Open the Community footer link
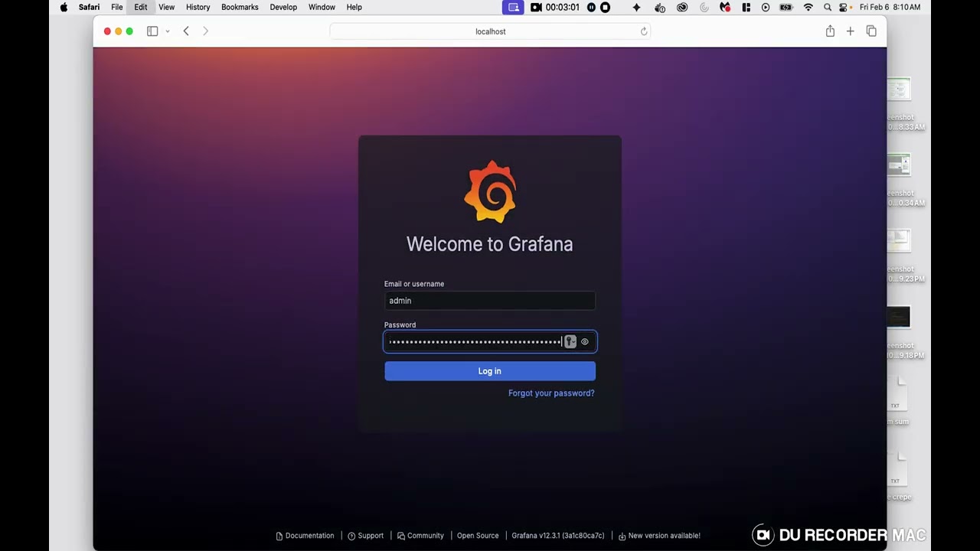980x551 pixels. (x=420, y=536)
